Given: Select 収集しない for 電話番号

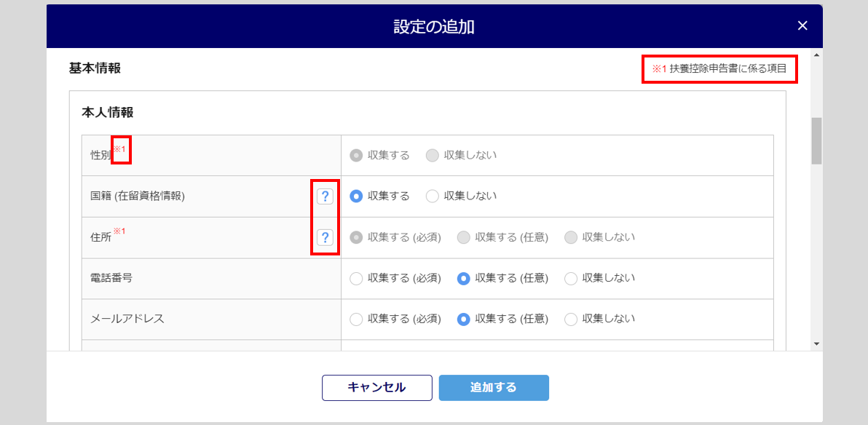Looking at the screenshot, I should click(x=572, y=278).
